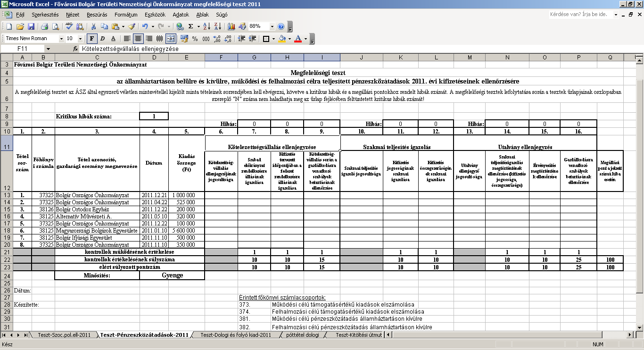This screenshot has width=644, height=350.
Task: Decrease the cell indent
Action: pos(241,39)
